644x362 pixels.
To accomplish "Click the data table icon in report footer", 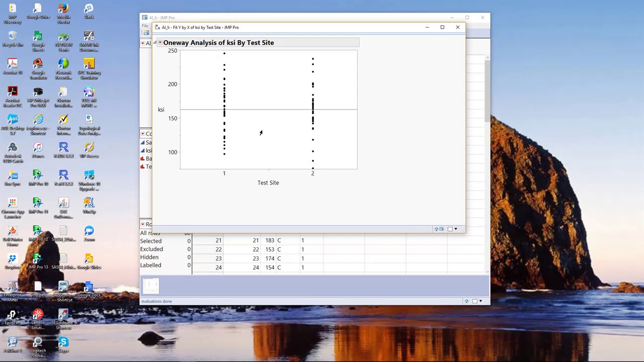I will pos(442,229).
